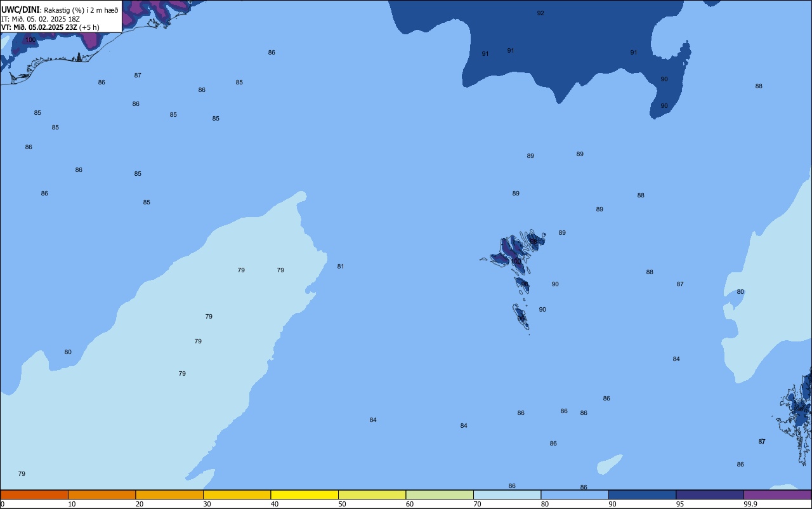
Task: Click the legend tick label '40'
Action: coord(275,504)
